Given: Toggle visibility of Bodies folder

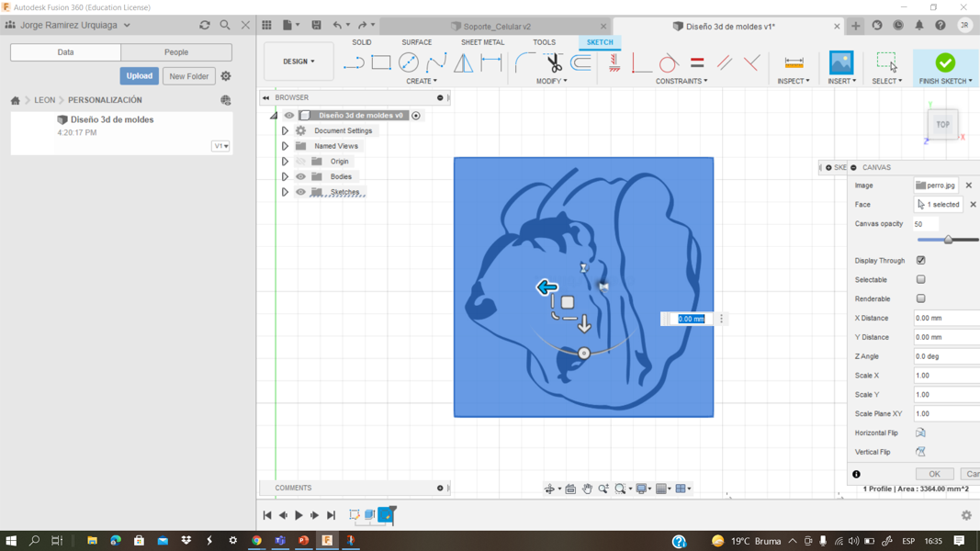Looking at the screenshot, I should pyautogui.click(x=300, y=177).
